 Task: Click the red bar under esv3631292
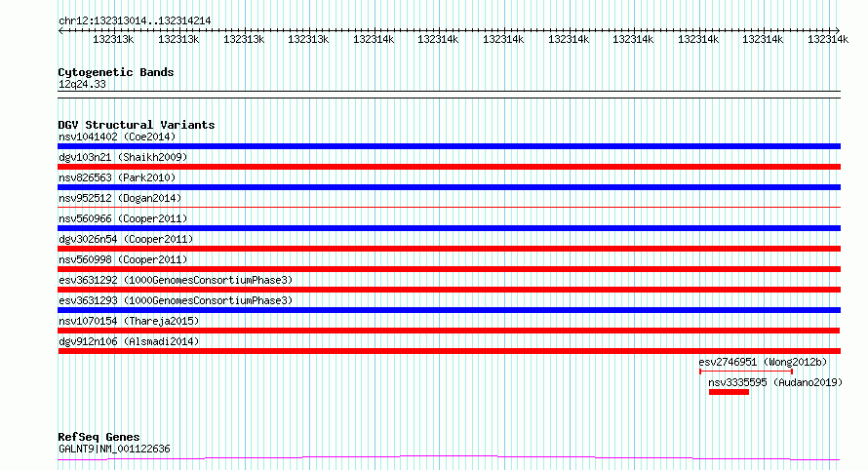pyautogui.click(x=449, y=290)
